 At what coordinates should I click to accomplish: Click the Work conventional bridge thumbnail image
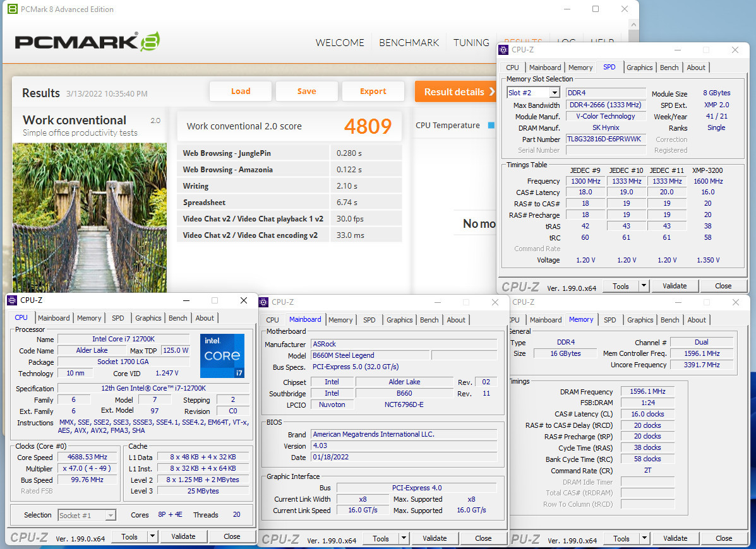pos(90,218)
